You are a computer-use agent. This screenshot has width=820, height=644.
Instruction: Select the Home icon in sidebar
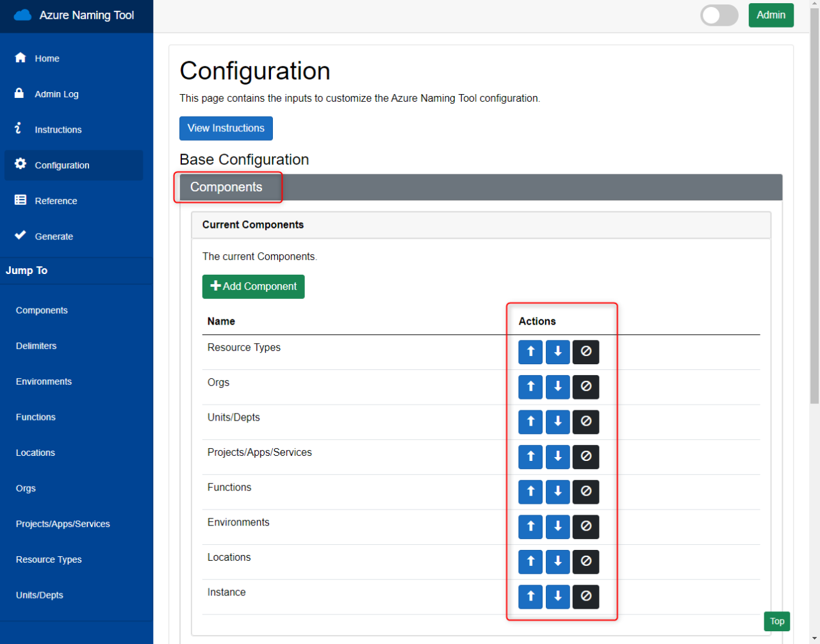(19, 58)
